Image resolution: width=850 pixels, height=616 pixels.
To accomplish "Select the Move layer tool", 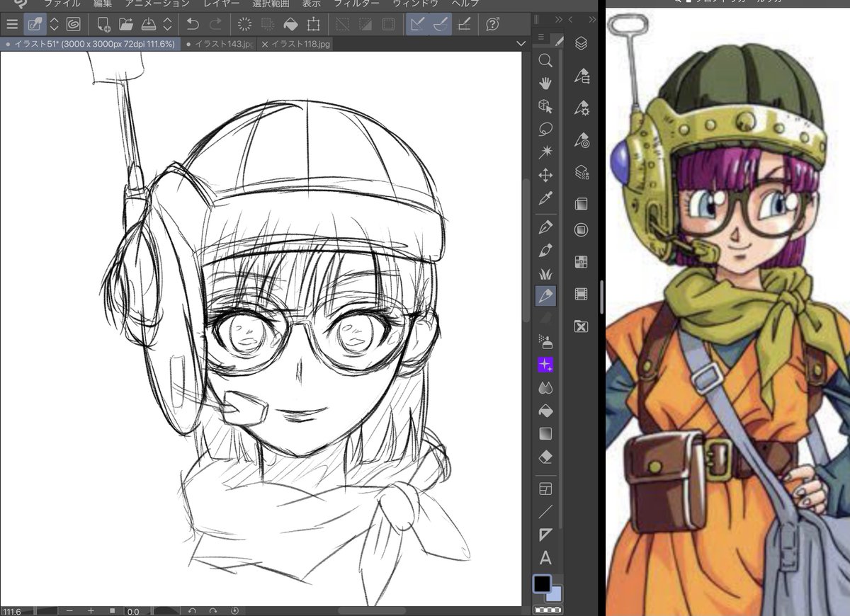I will tap(545, 176).
